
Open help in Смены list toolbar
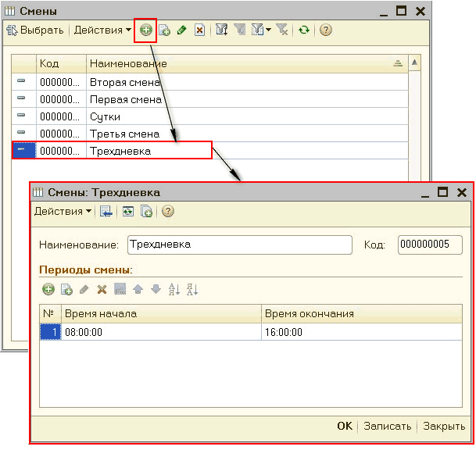click(326, 30)
